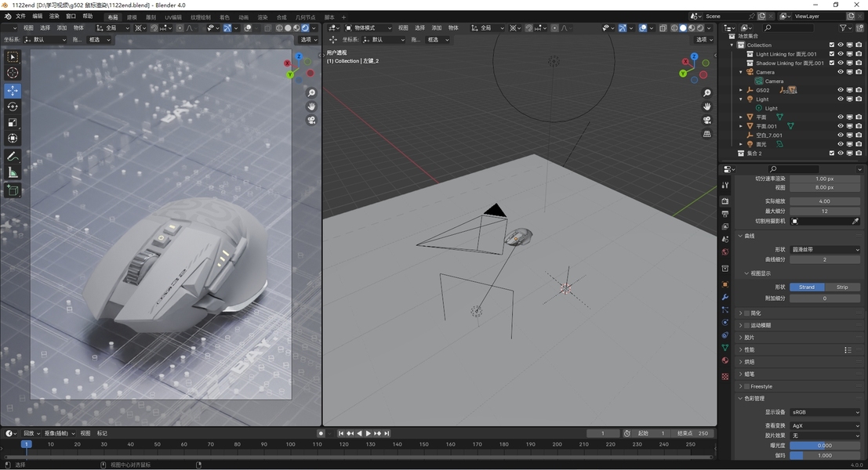Enable the 运动模糊 checkbox

pyautogui.click(x=746, y=325)
